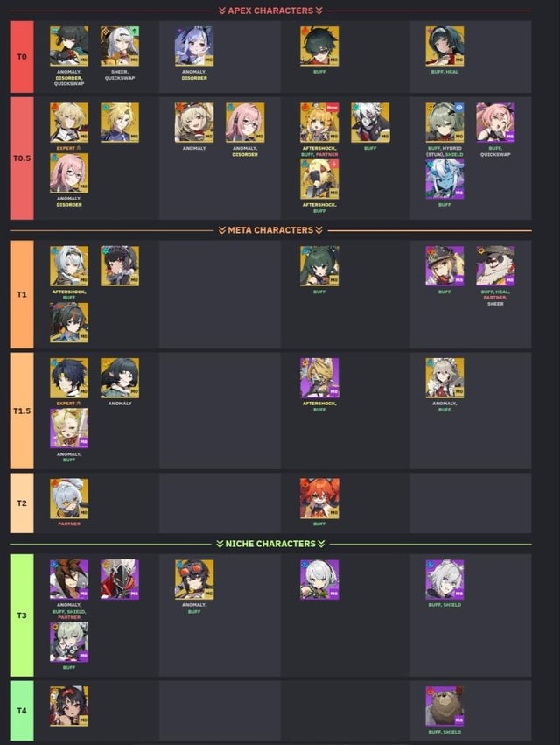Pick the T1.5 maid tagged Anomaly, Buff
The image size is (560, 745).
coord(444,378)
